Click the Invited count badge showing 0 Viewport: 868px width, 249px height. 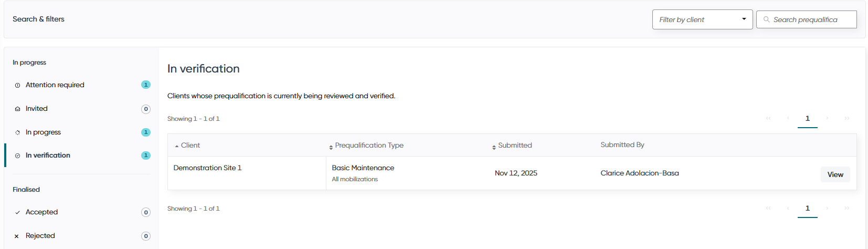[x=146, y=109]
